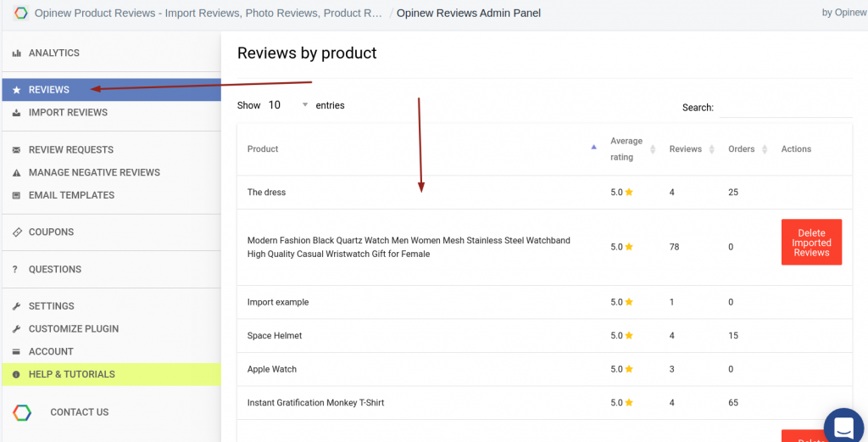Click the star icon in Apple Watch row
The width and height of the screenshot is (868, 442).
pyautogui.click(x=629, y=369)
